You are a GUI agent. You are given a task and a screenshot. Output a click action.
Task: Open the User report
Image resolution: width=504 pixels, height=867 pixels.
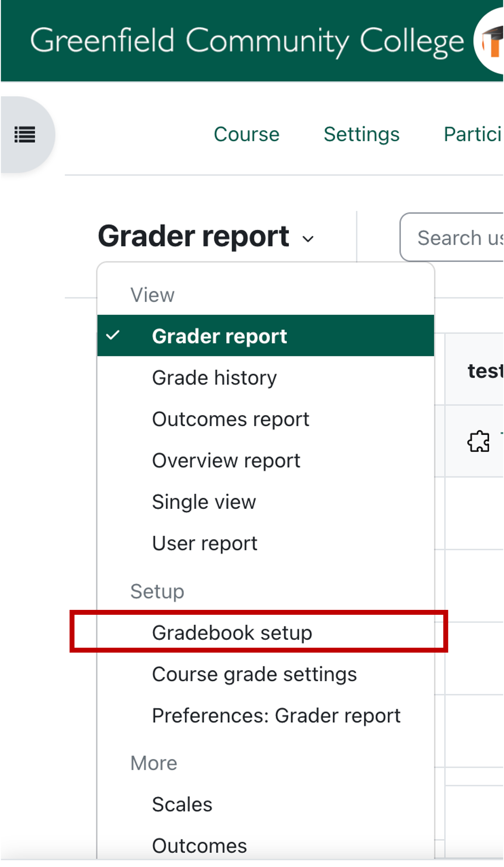coord(205,543)
